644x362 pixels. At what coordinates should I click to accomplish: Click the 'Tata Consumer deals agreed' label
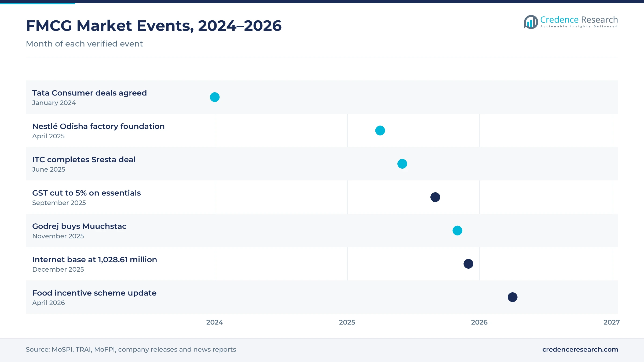89,93
